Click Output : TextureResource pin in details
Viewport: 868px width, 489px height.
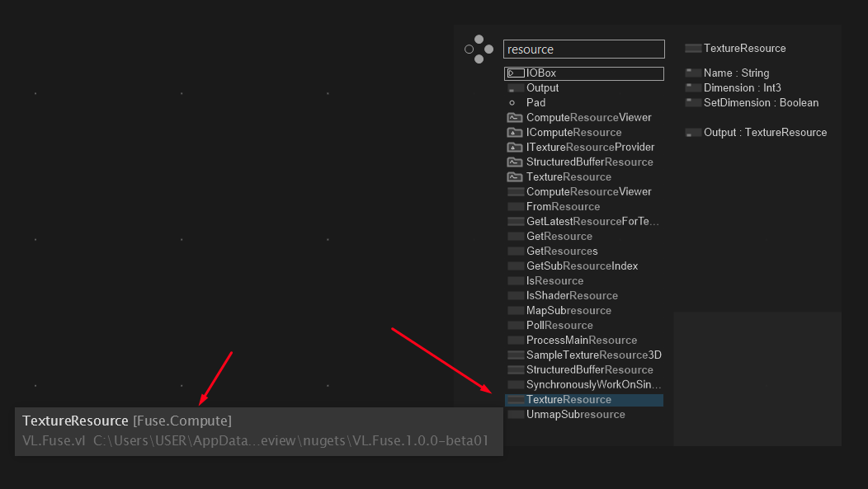tap(693, 133)
